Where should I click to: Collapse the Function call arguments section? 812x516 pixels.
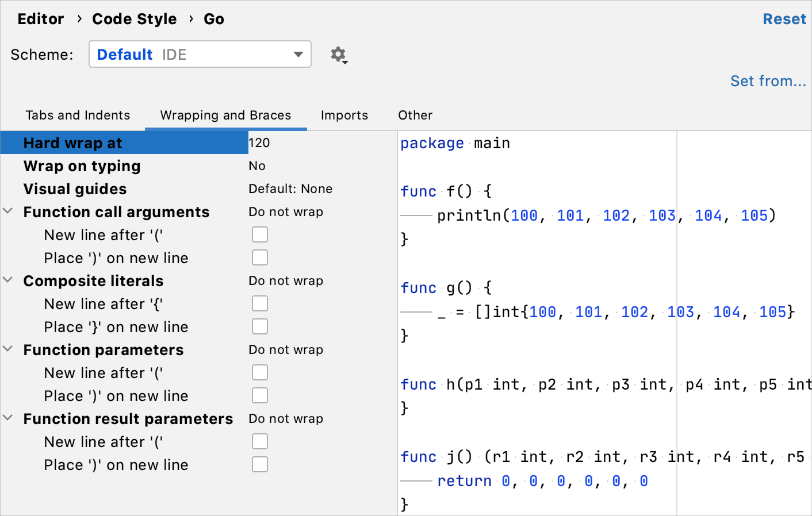[8, 211]
